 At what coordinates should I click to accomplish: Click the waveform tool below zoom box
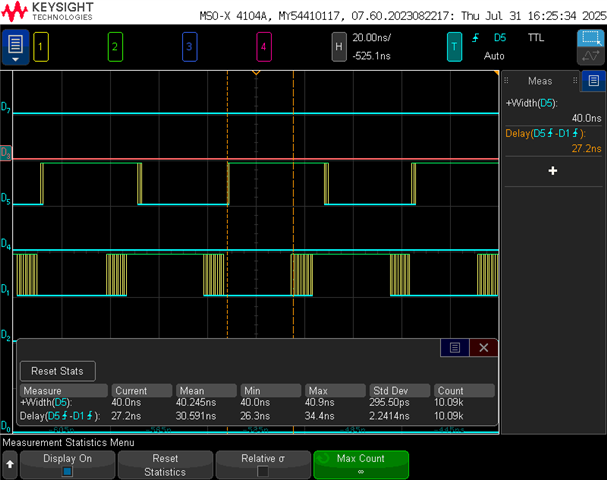590,56
